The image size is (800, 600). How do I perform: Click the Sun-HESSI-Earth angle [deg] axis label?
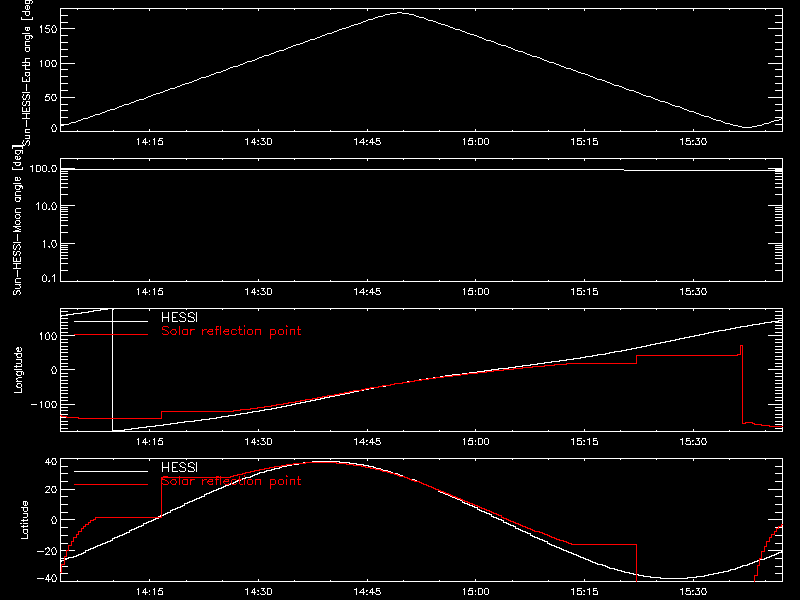tap(27, 72)
